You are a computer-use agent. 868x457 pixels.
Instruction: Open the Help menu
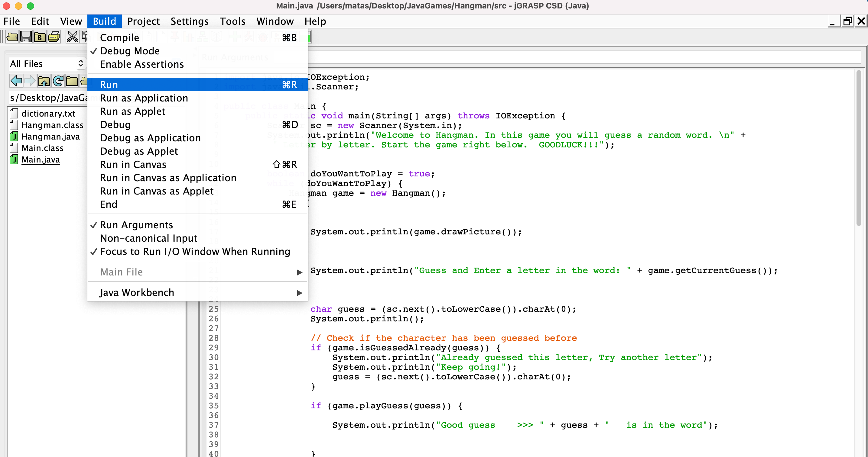315,21
